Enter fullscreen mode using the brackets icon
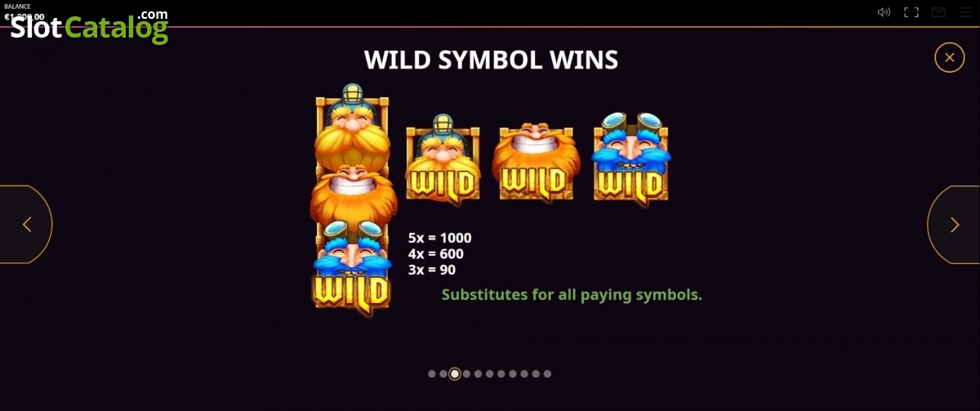This screenshot has width=980, height=411. click(911, 12)
